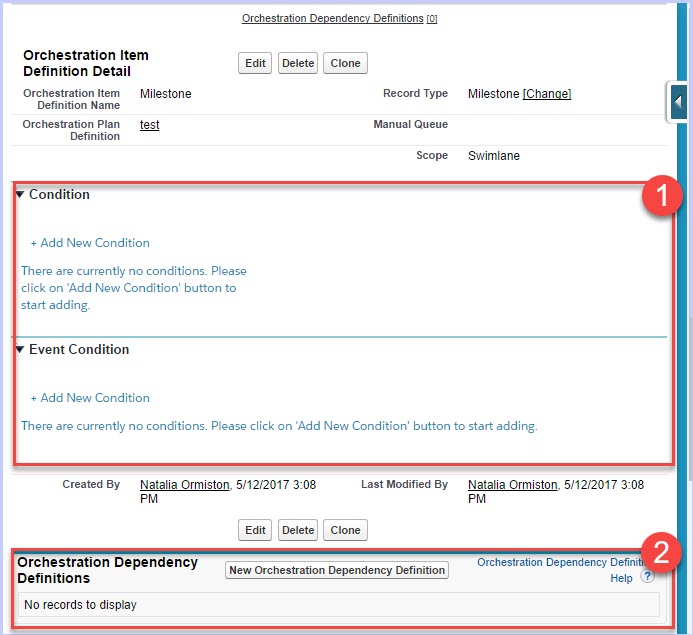Click the bottom Edit button
This screenshot has width=693, height=635.
[255, 530]
